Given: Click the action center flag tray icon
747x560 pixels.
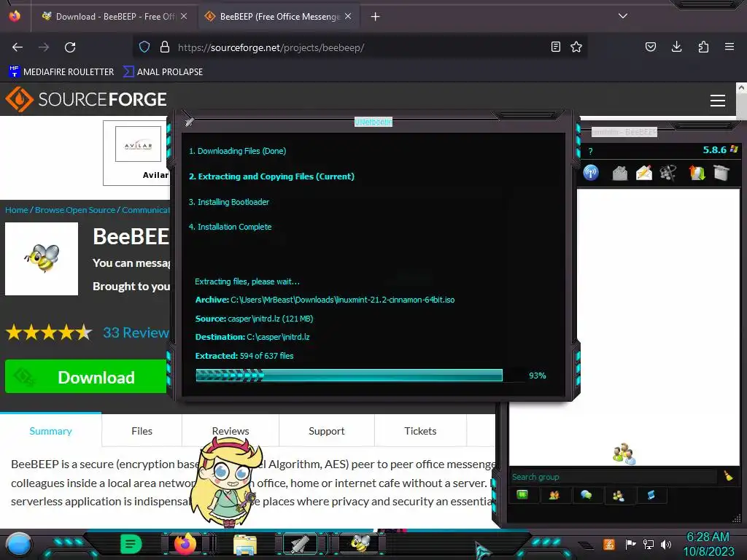Looking at the screenshot, I should (x=630, y=544).
